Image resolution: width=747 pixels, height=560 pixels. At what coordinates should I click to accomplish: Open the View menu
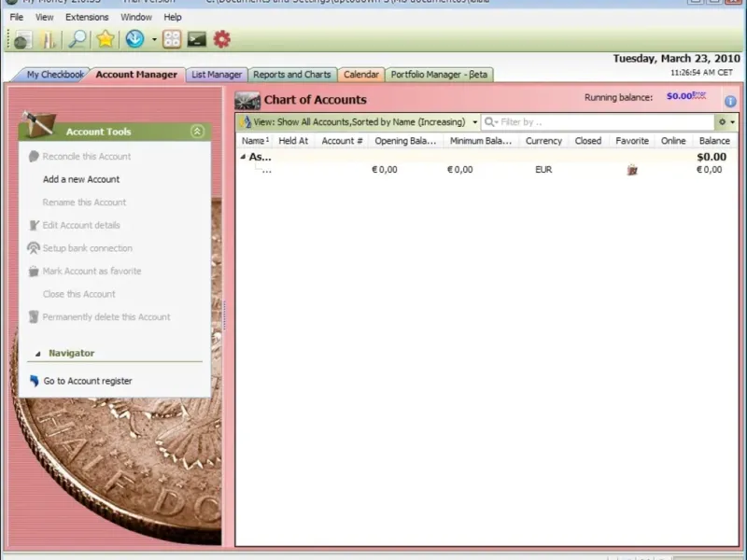44,17
